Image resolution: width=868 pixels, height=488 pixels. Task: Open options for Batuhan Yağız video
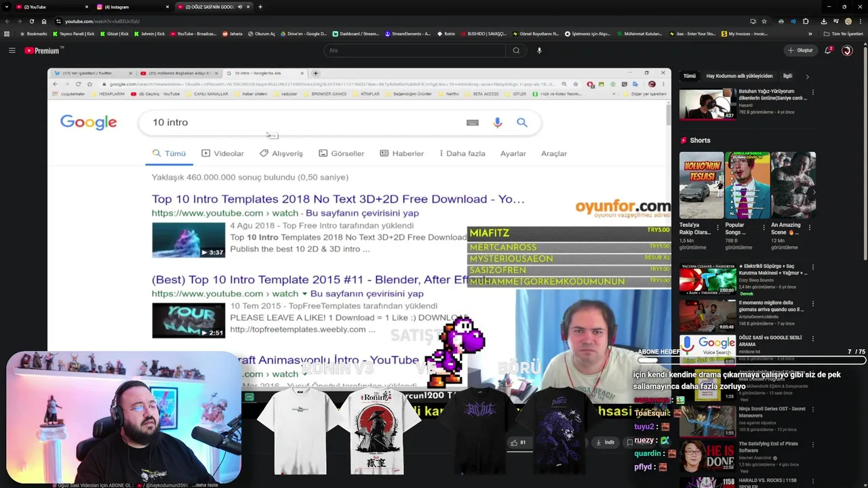click(812, 91)
